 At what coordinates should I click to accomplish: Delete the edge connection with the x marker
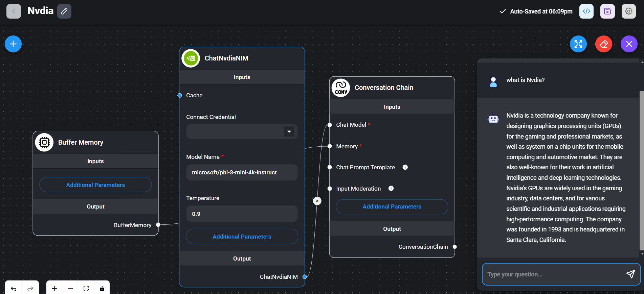[x=317, y=201]
